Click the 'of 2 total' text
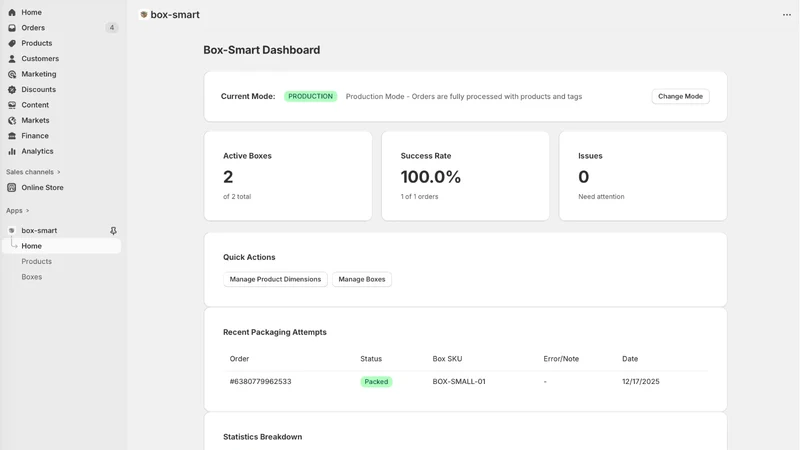This screenshot has width=800, height=450. point(237,196)
